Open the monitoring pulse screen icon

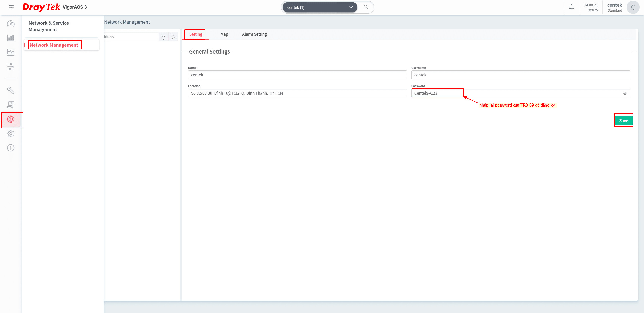[x=11, y=52]
